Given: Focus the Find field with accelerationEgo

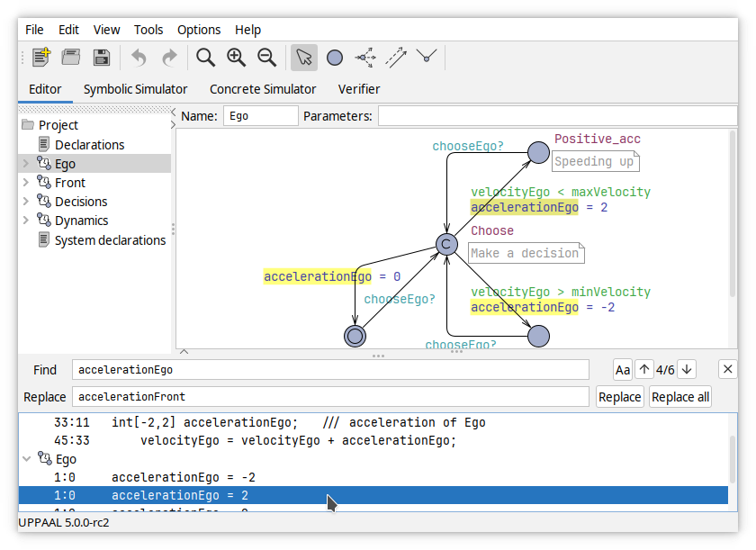Looking at the screenshot, I should [330, 370].
